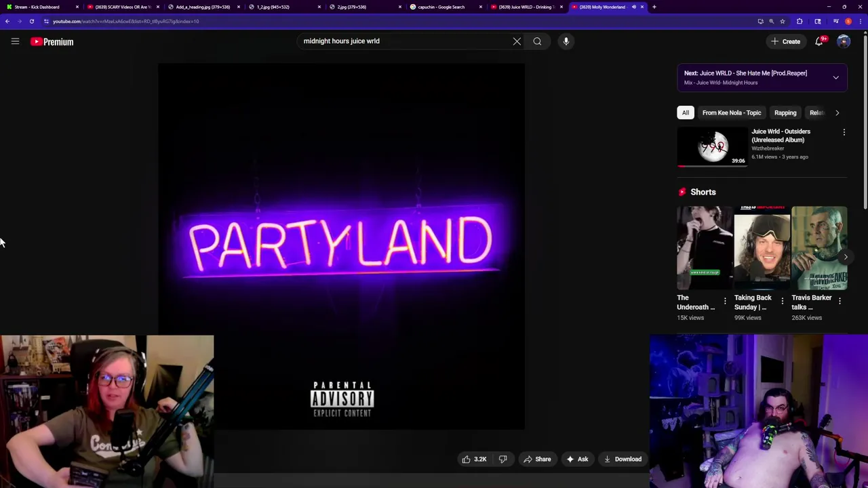Open browser extensions puzzle icon

[x=800, y=21]
